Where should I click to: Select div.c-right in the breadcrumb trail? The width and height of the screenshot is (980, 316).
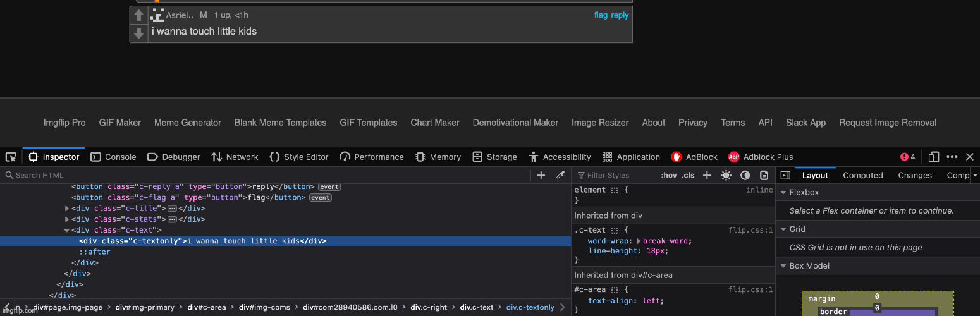coord(429,307)
